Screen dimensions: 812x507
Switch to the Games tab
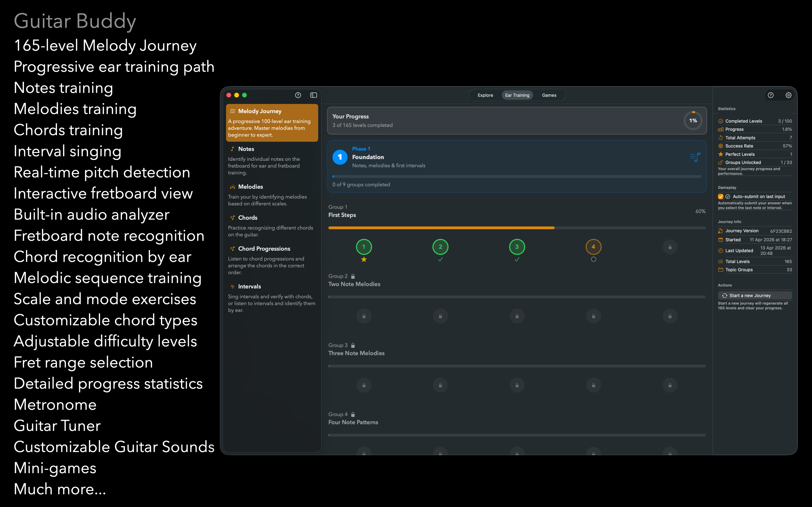point(549,95)
